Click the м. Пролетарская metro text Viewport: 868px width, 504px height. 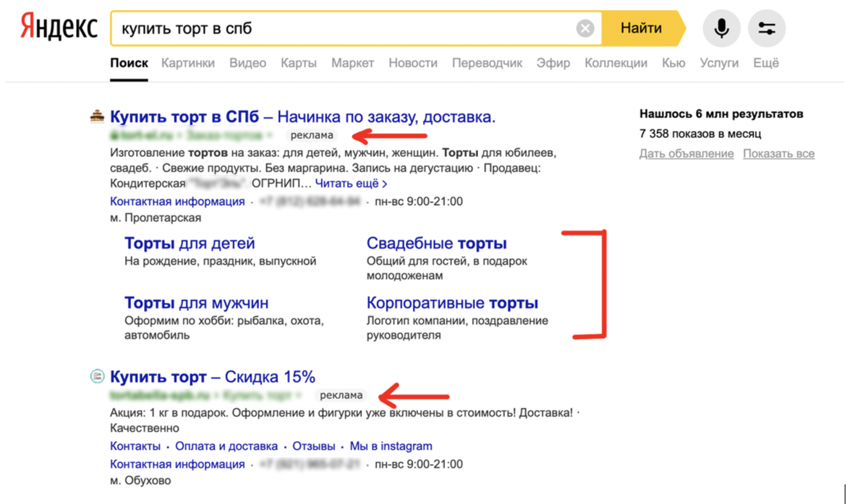coord(156,218)
